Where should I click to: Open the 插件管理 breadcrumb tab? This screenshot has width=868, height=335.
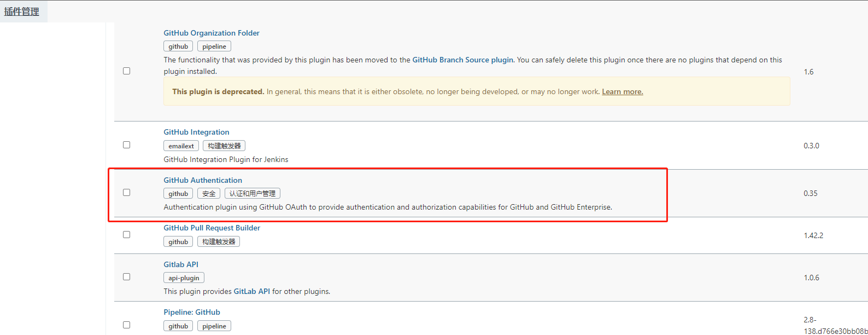coord(22,11)
